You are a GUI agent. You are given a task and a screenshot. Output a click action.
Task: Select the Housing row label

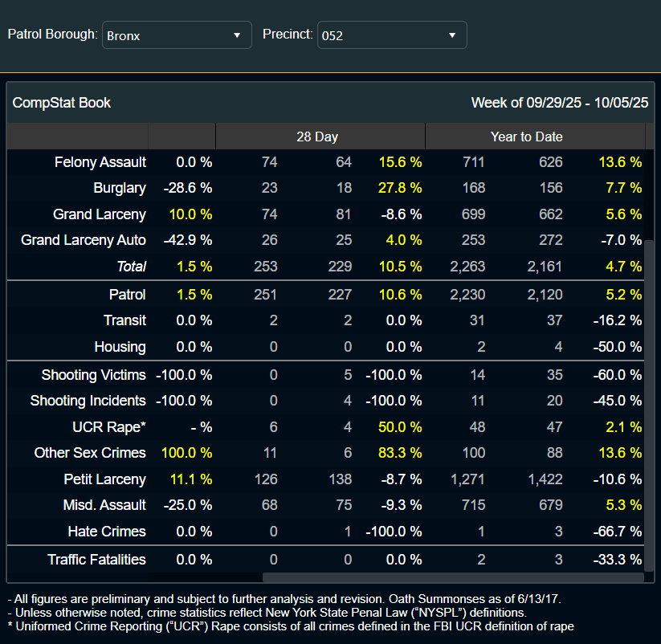click(x=122, y=347)
